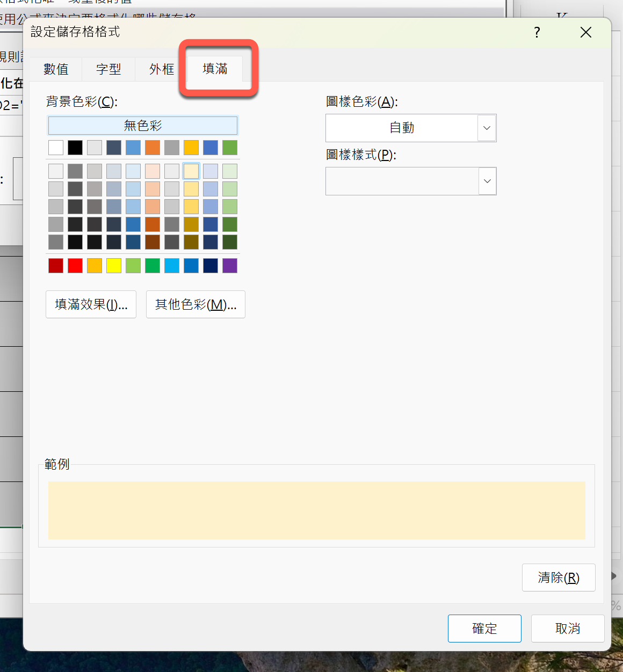Switch to the 字型 tab

[108, 69]
